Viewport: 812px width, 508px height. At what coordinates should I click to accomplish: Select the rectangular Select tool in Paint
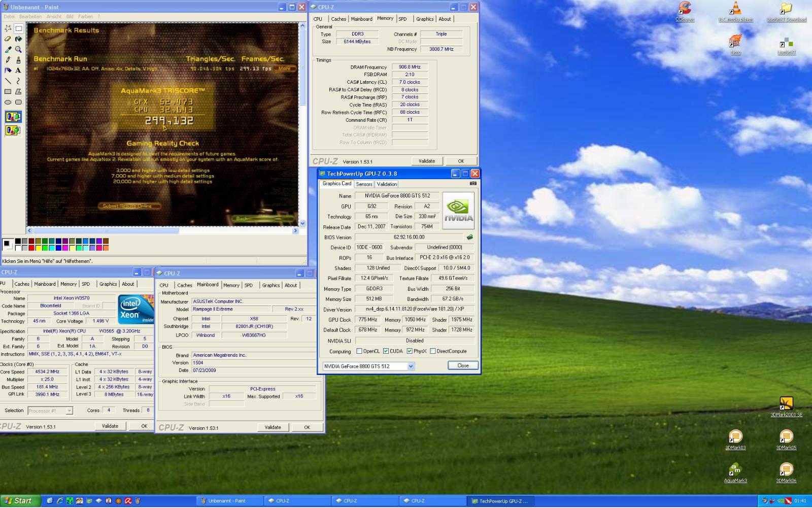18,29
